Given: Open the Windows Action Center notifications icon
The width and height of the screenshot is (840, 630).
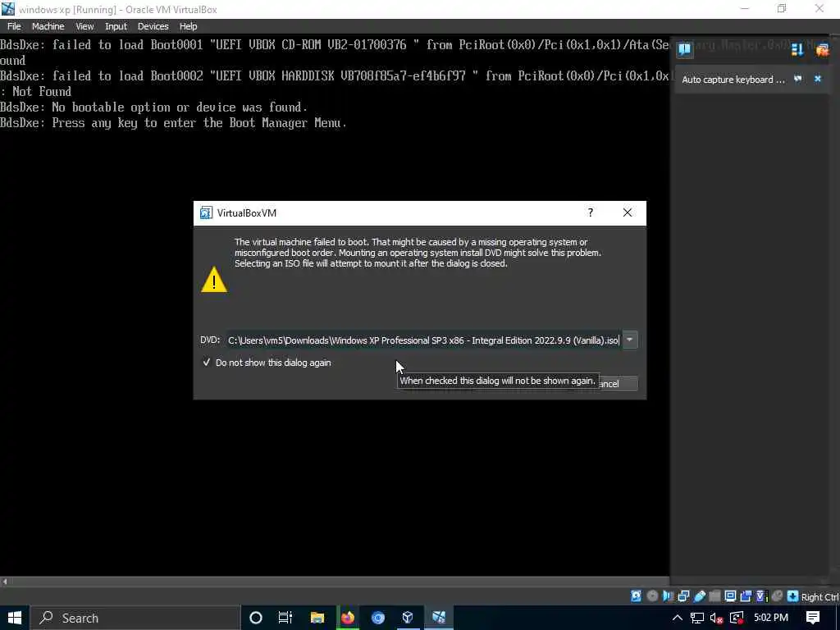Looking at the screenshot, I should pos(813,618).
